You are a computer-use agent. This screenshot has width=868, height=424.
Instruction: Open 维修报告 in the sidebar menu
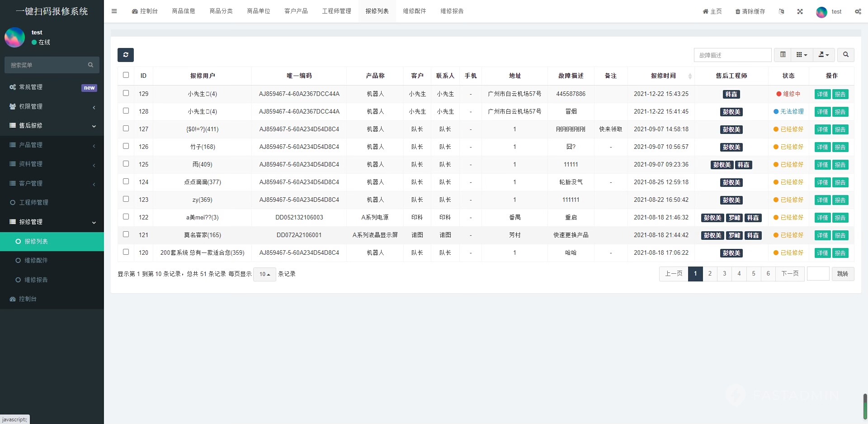[36, 280]
